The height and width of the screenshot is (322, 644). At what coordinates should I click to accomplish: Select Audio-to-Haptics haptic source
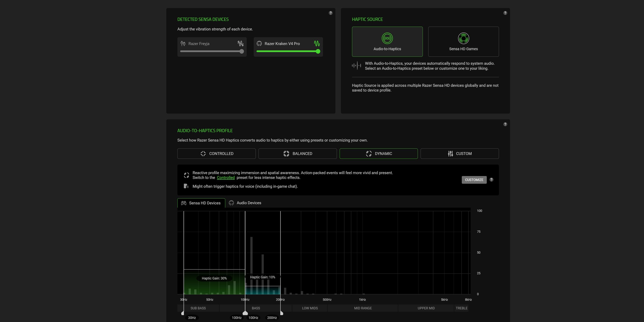[x=387, y=41]
